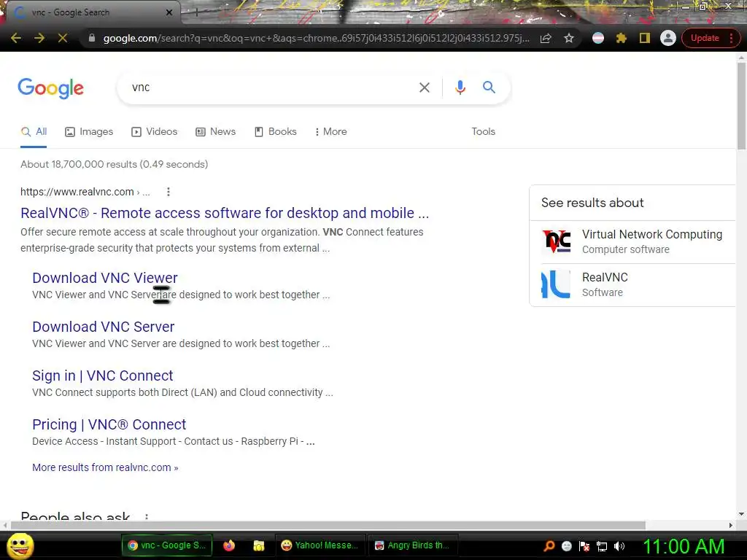Image resolution: width=747 pixels, height=560 pixels.
Task: Click the vertical scrollbar thumb
Action: click(x=741, y=106)
